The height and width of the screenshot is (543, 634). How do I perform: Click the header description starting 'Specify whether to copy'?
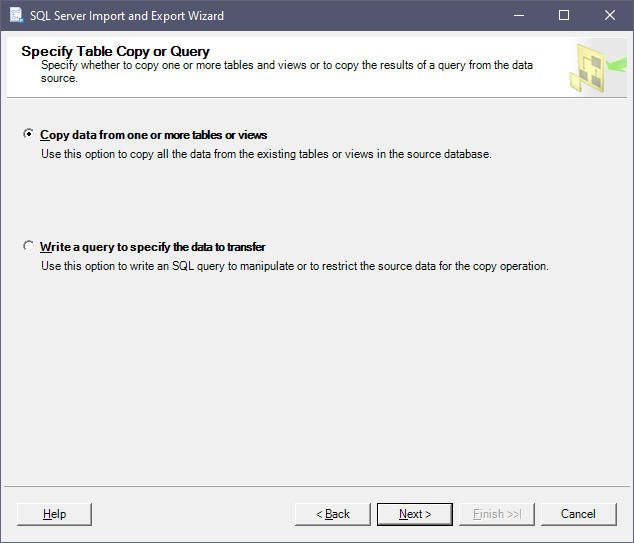coord(287,72)
